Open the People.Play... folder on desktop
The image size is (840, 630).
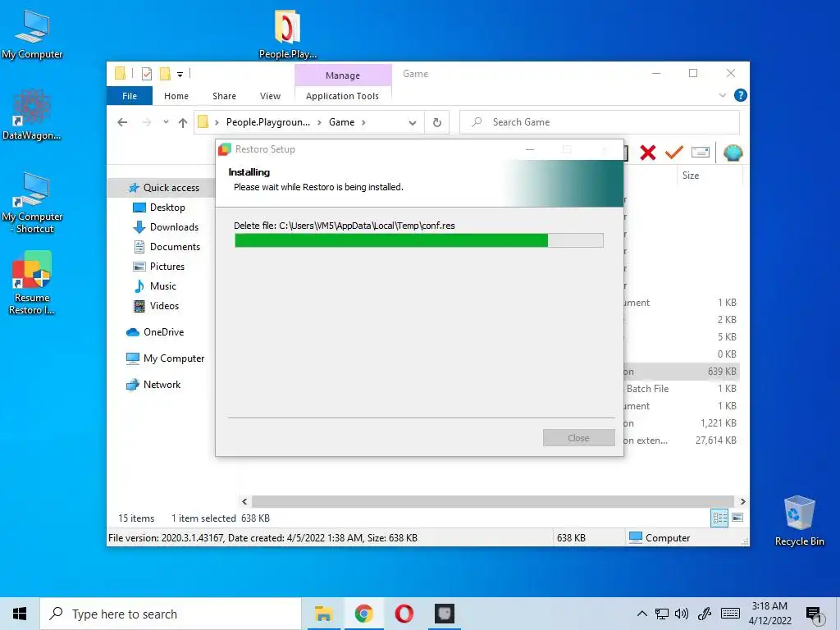tap(288, 34)
